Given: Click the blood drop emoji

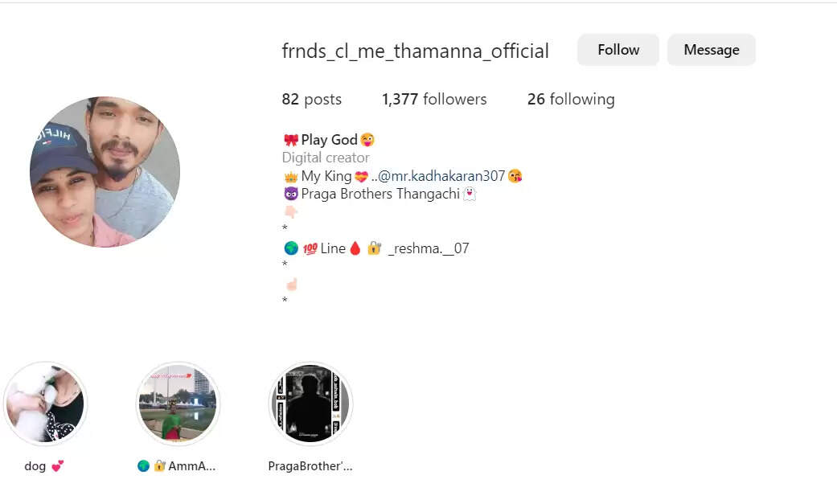Looking at the screenshot, I should pyautogui.click(x=355, y=248).
